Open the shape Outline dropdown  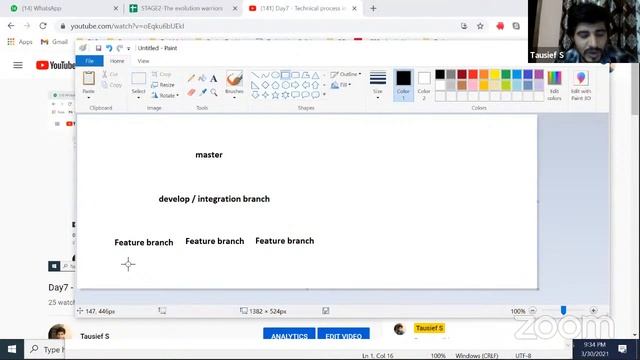[x=346, y=74]
